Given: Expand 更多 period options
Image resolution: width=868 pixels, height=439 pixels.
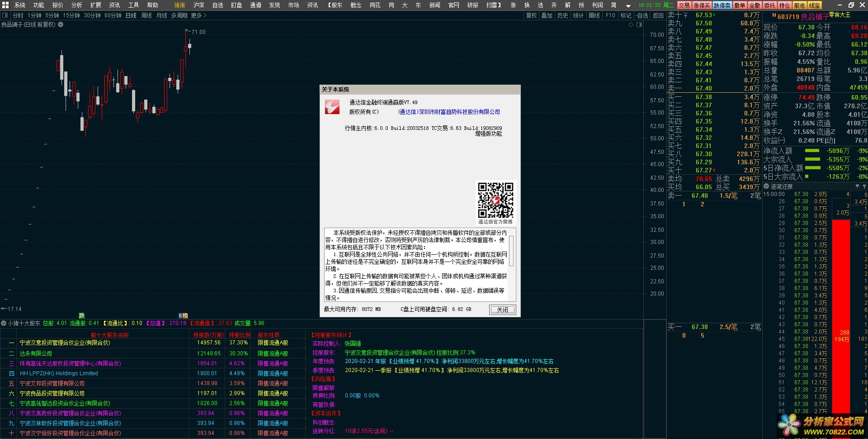Looking at the screenshot, I should coord(198,15).
